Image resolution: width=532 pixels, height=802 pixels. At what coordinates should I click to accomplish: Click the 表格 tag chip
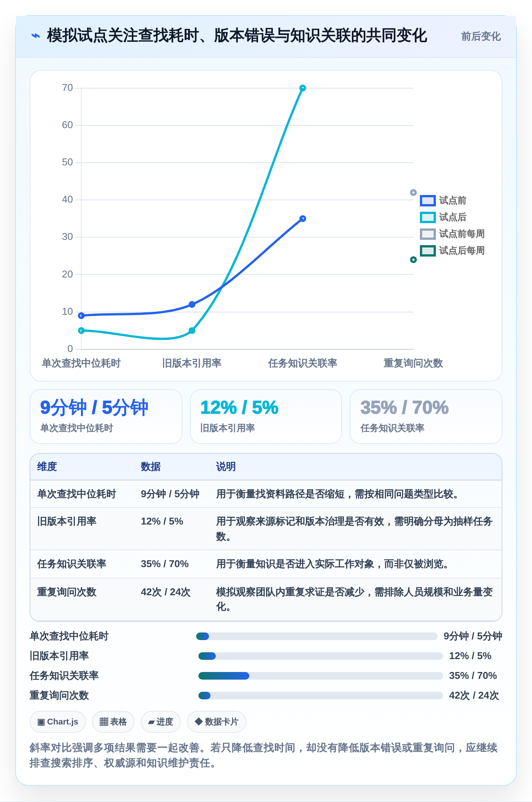[113, 722]
